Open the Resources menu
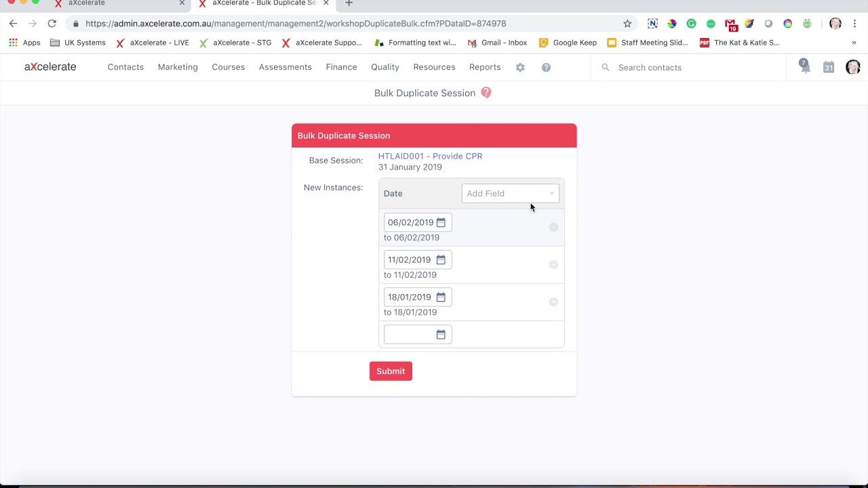868x488 pixels. click(434, 67)
